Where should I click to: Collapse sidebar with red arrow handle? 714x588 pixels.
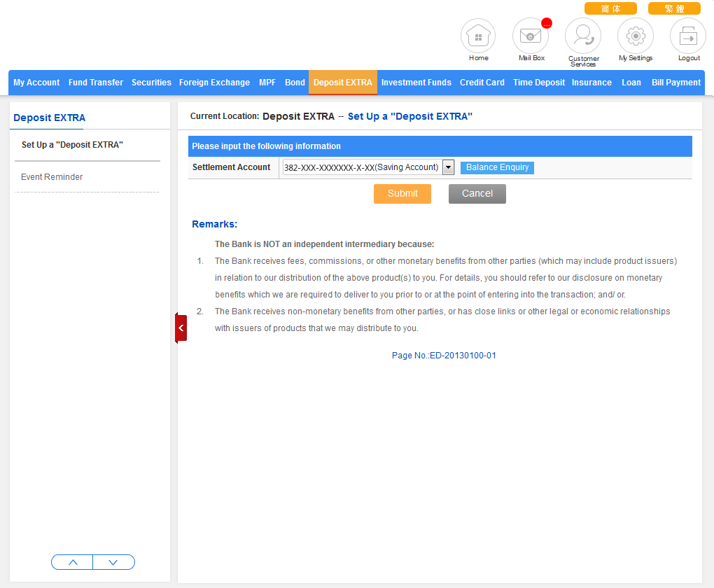181,328
